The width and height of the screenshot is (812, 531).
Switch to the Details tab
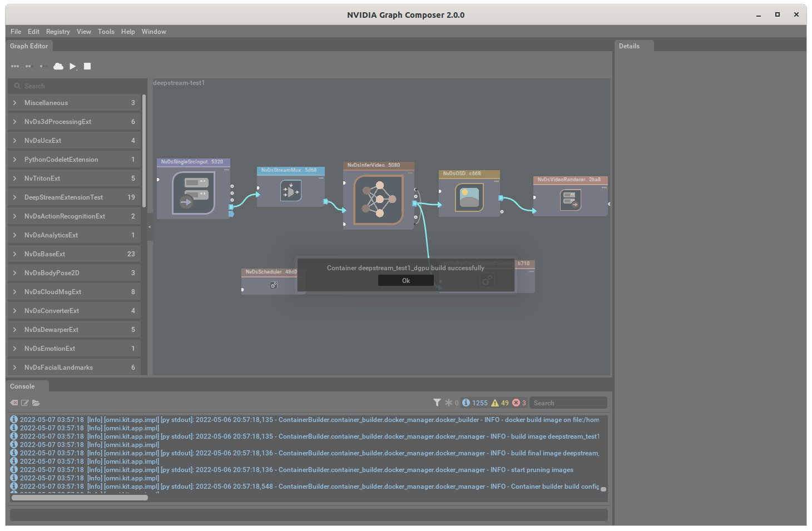click(630, 46)
